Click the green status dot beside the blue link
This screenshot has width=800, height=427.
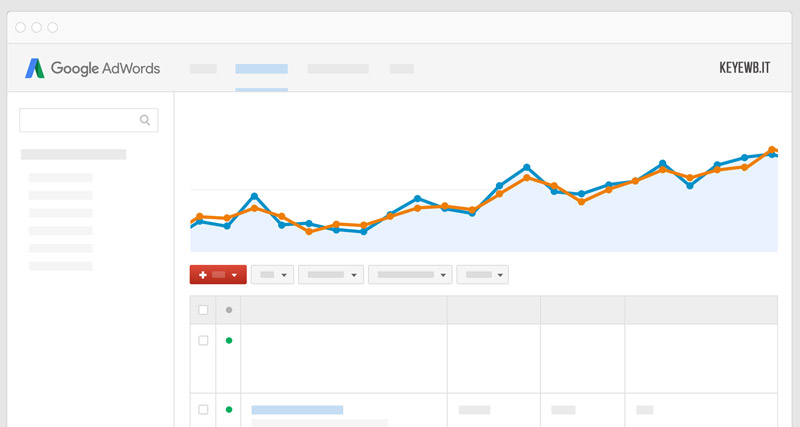pos(229,409)
